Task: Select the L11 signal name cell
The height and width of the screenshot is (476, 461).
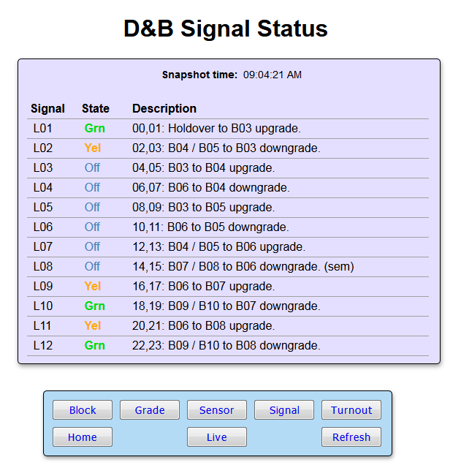Action: tap(42, 325)
